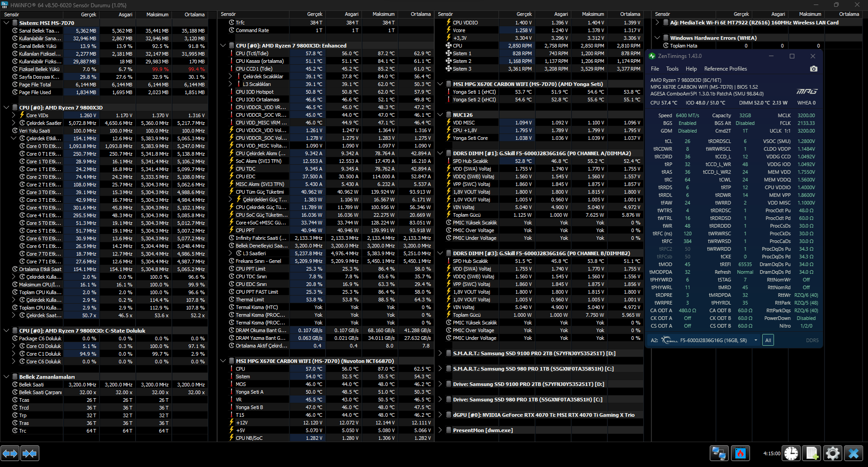The width and height of the screenshot is (868, 467).
Task: Click the fan icon beside Sistem 1
Action: [x=449, y=53]
